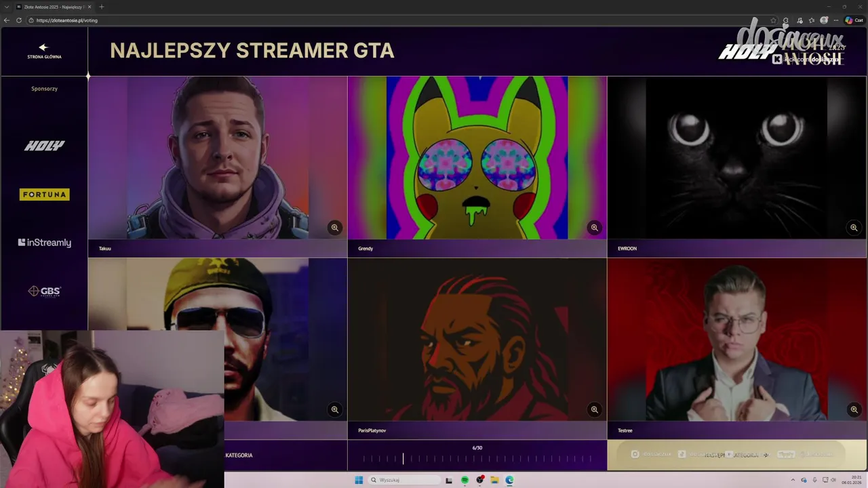This screenshot has height=488, width=868.
Task: Vote for Takuu by clicking his portrait
Action: click(218, 157)
